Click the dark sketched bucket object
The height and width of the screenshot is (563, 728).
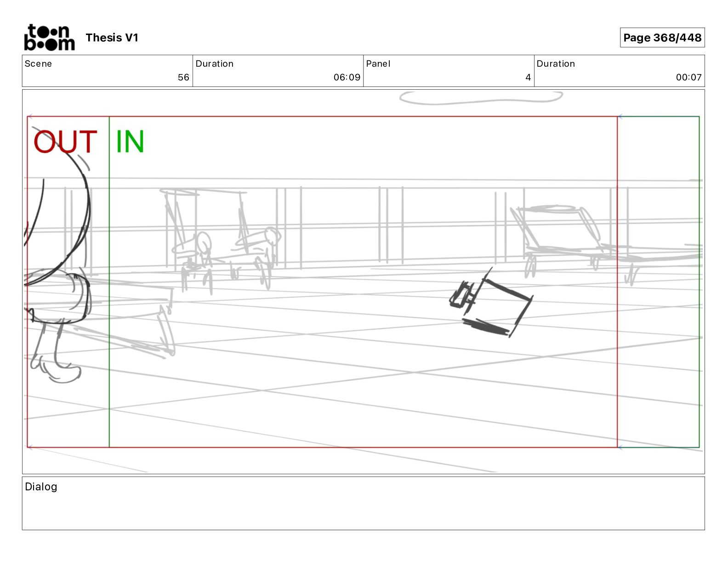coord(491,303)
